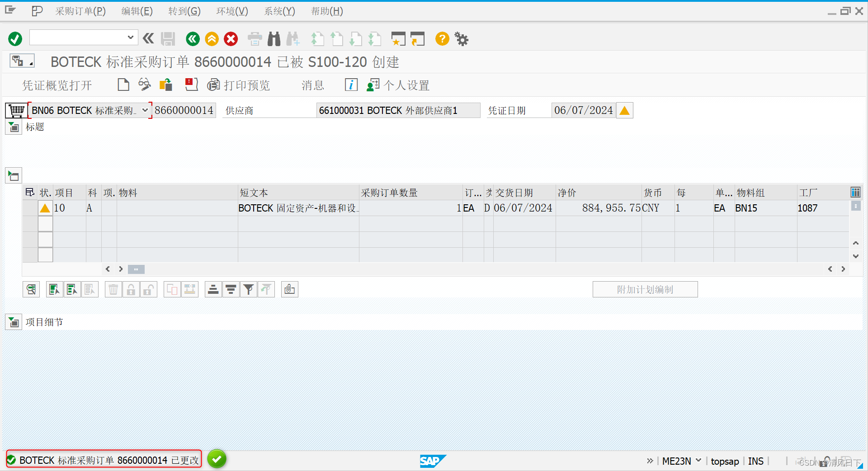Click the 短文本 column header
This screenshot has width=868, height=471.
299,193
